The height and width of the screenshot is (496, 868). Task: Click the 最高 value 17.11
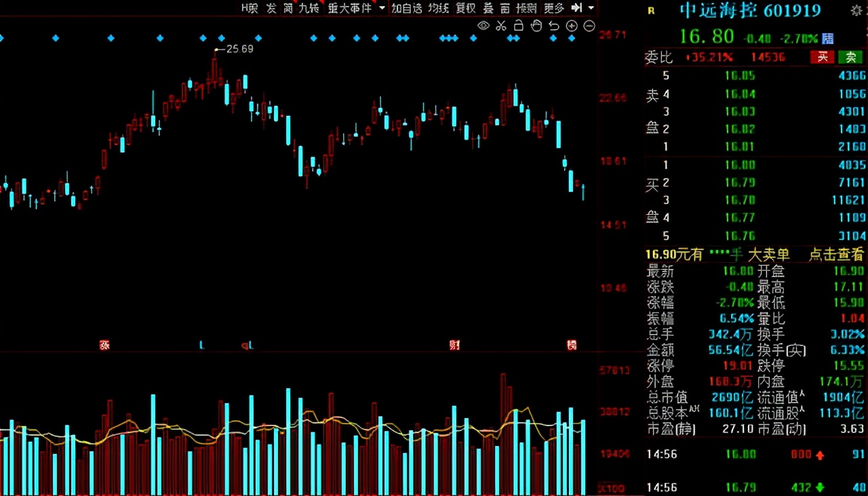click(850, 287)
